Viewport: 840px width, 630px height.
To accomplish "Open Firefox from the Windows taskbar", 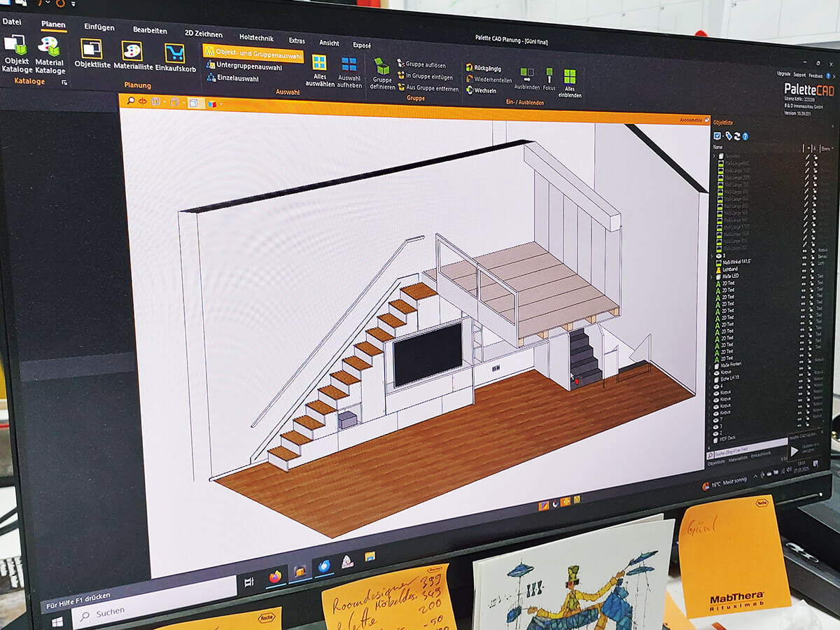I will pos(275,576).
